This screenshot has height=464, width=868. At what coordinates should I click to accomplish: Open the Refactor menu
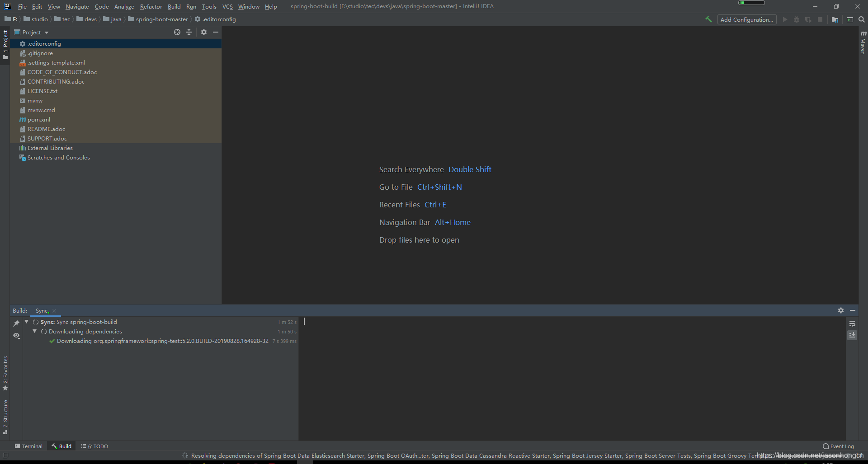tap(151, 6)
